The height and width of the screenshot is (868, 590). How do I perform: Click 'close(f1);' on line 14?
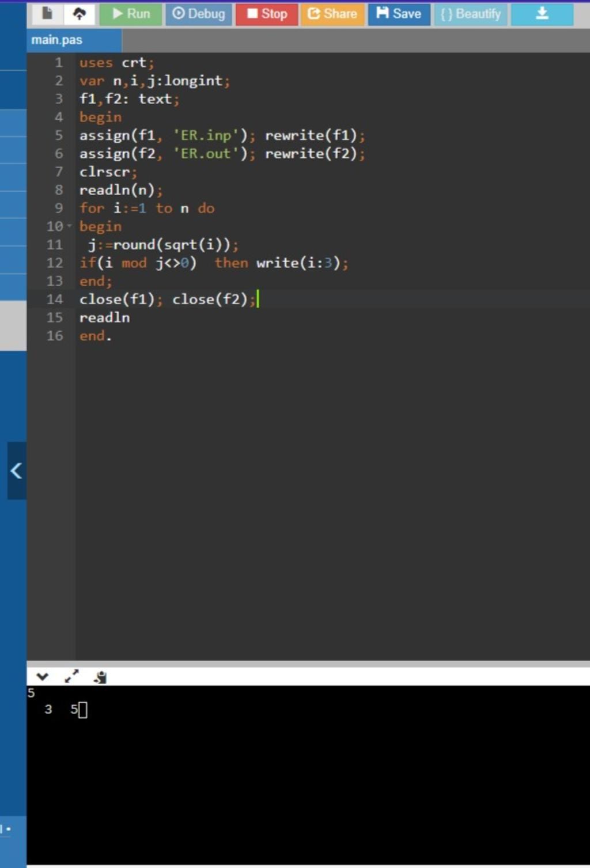click(x=121, y=300)
